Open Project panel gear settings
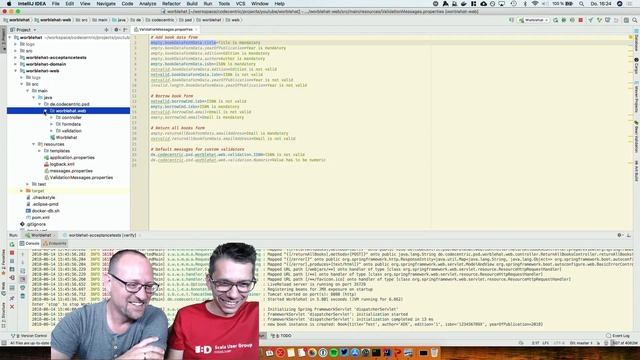The image size is (640, 360). 116,30
